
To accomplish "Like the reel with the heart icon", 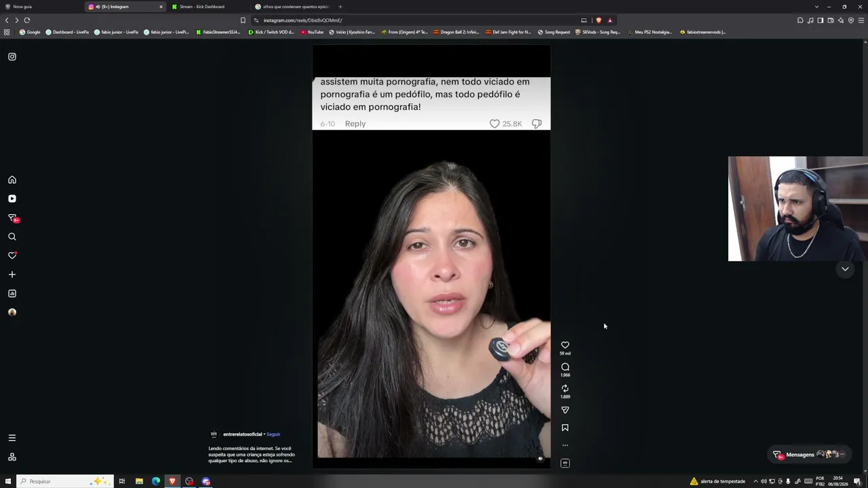I will (565, 345).
